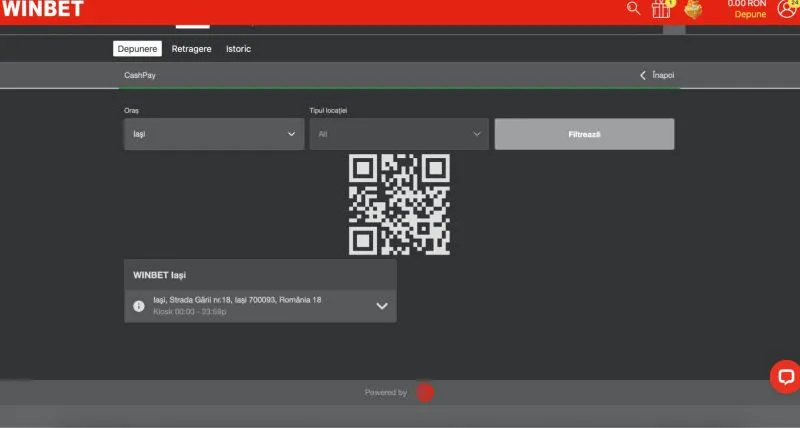The image size is (800, 428).
Task: Open the search magnifier icon
Action: coord(633,8)
